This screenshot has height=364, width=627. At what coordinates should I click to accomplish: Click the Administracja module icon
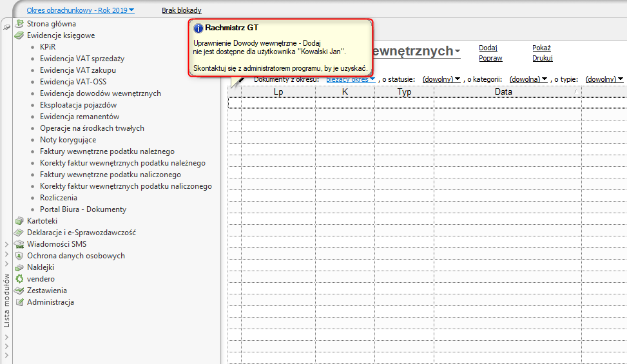coord(19,302)
